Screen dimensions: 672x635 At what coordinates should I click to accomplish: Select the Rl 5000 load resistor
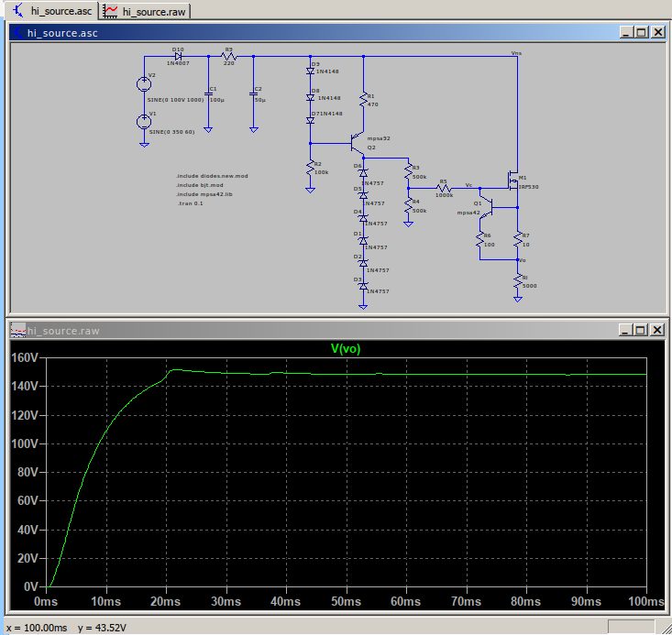pos(518,281)
